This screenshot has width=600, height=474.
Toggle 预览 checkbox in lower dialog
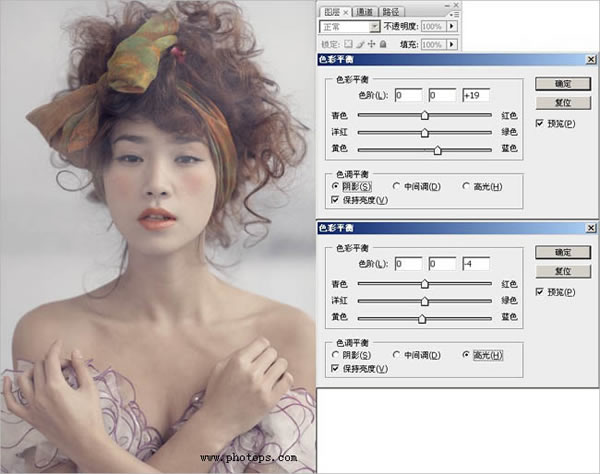click(x=540, y=291)
